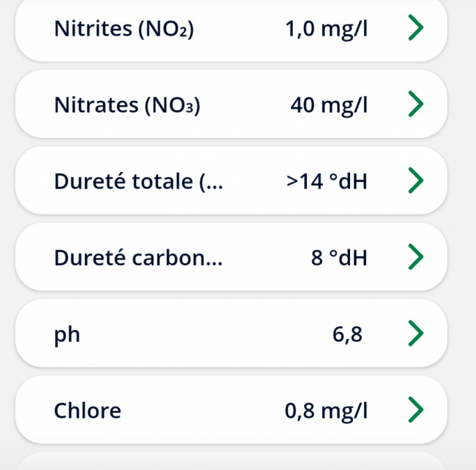Expand the truncated Dureté totale label
The height and width of the screenshot is (470, 476).
(x=138, y=181)
